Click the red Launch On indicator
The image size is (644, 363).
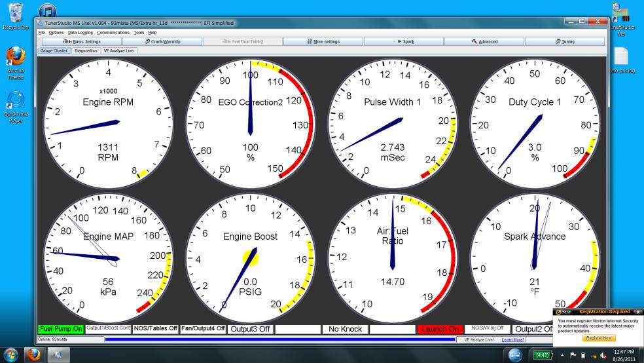[439, 328]
